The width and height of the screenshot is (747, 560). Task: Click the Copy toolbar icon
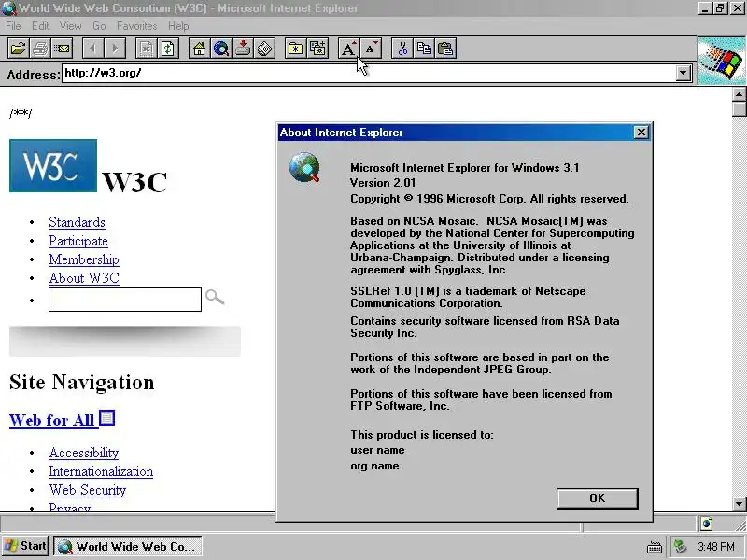point(424,49)
